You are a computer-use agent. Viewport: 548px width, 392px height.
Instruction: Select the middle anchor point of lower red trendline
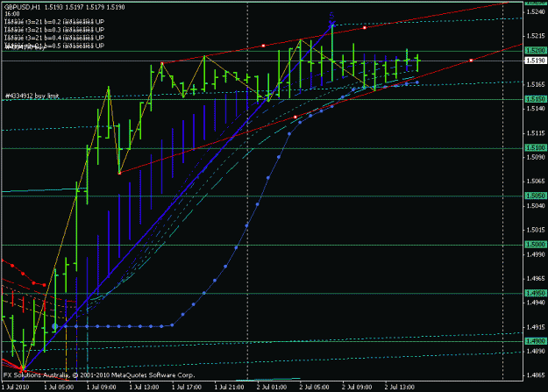(295, 118)
